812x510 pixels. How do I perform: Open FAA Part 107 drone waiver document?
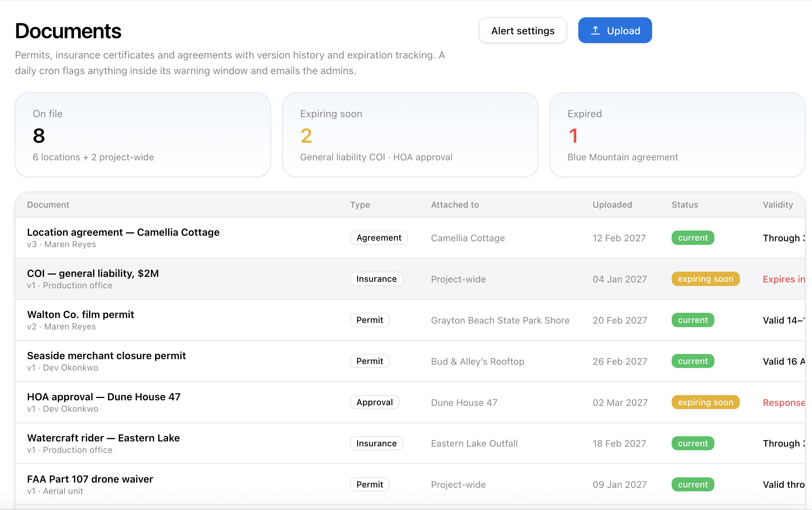90,479
